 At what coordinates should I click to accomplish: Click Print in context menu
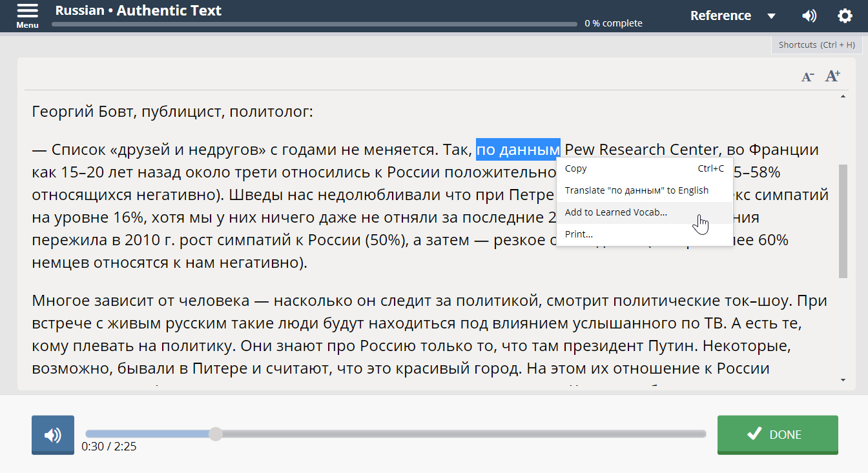coord(579,234)
